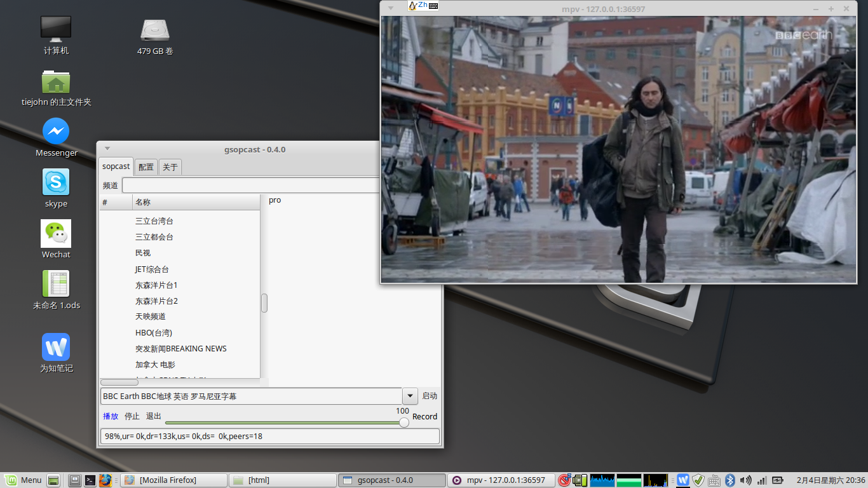
Task: Adjust the volume slider handle at 100
Action: 403,423
